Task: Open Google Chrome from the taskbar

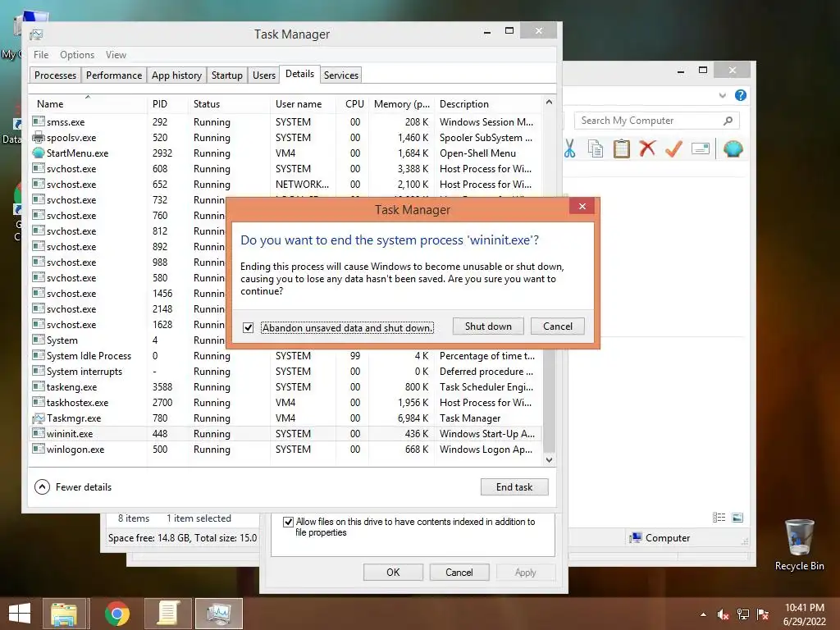Action: pos(116,614)
